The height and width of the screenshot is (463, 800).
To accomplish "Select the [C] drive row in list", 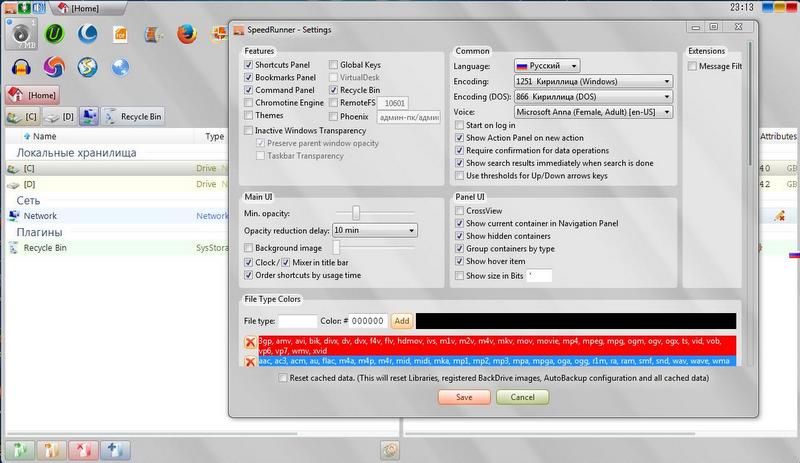I will tap(116, 168).
